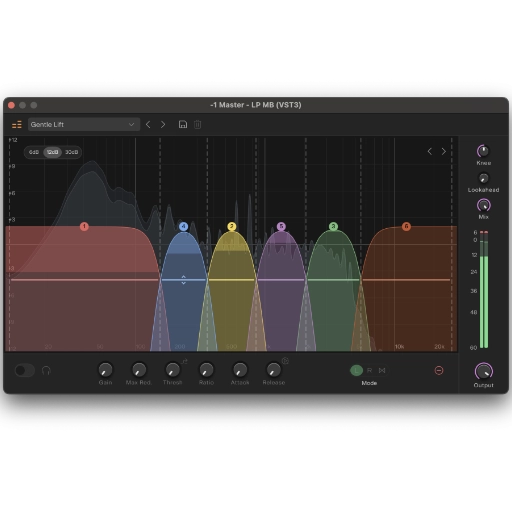
Task: Click the Lookahead knob
Action: pyautogui.click(x=483, y=178)
